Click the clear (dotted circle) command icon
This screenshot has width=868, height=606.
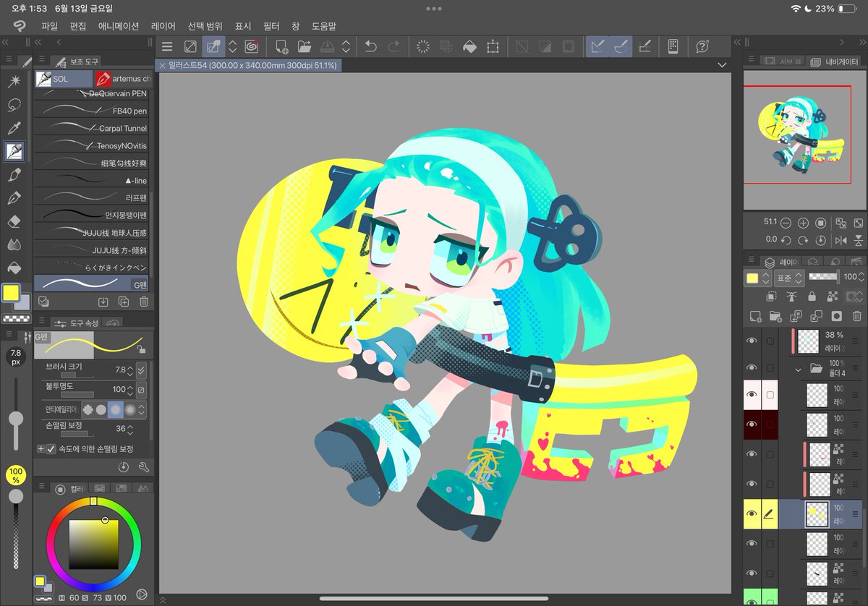423,47
